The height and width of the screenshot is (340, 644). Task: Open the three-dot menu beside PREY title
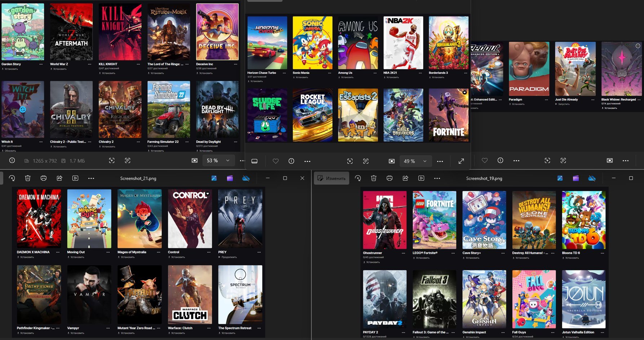tap(259, 252)
